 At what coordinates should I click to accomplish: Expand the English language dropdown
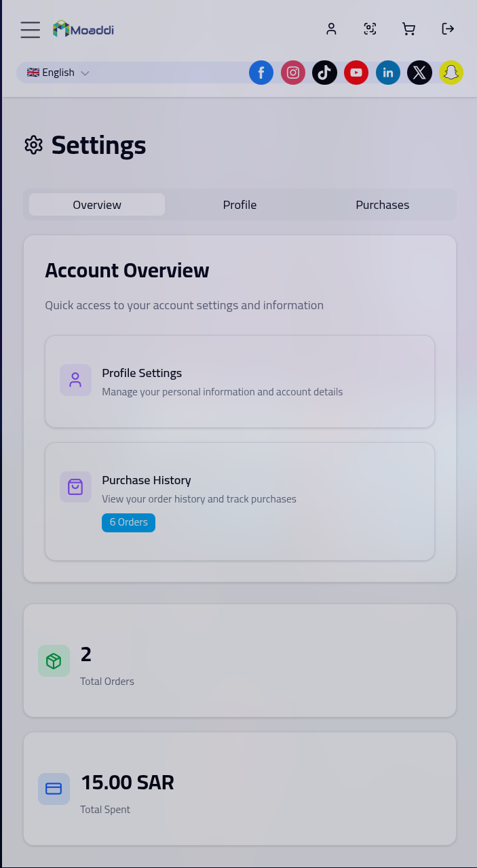pos(58,73)
